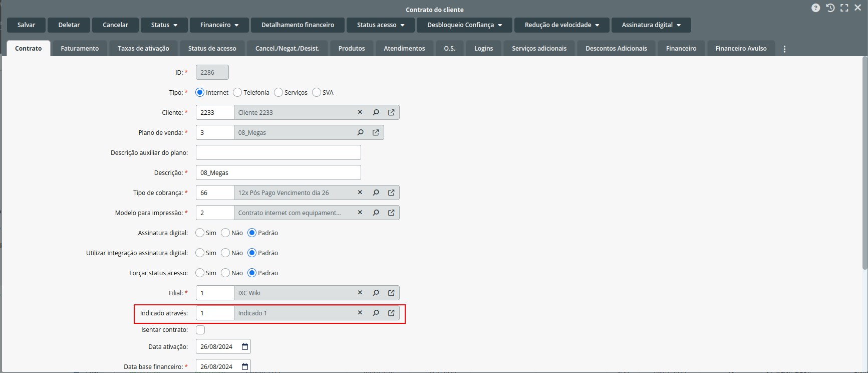Clear the Tipo de cobrança field
Screen dimensions: 868x373
pos(360,193)
